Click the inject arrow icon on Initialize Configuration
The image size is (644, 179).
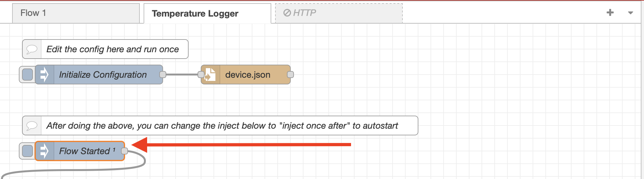44,75
